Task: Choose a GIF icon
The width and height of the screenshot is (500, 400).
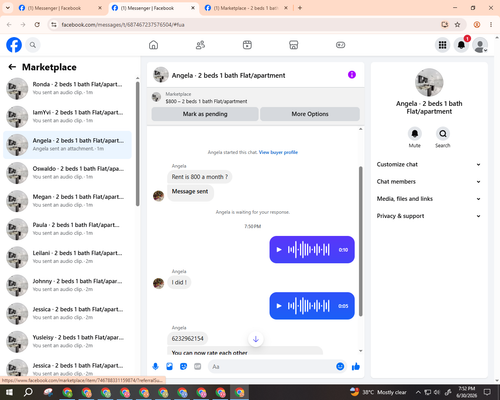Action: 198,366
